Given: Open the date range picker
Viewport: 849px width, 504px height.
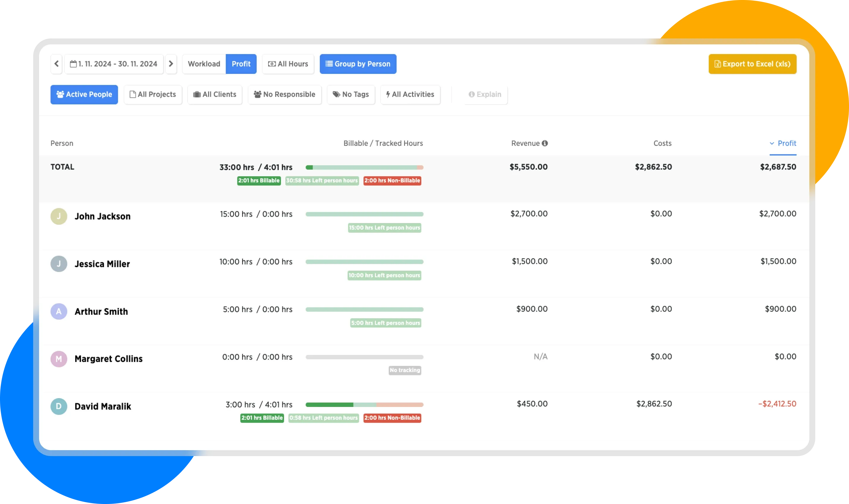Looking at the screenshot, I should (x=114, y=64).
